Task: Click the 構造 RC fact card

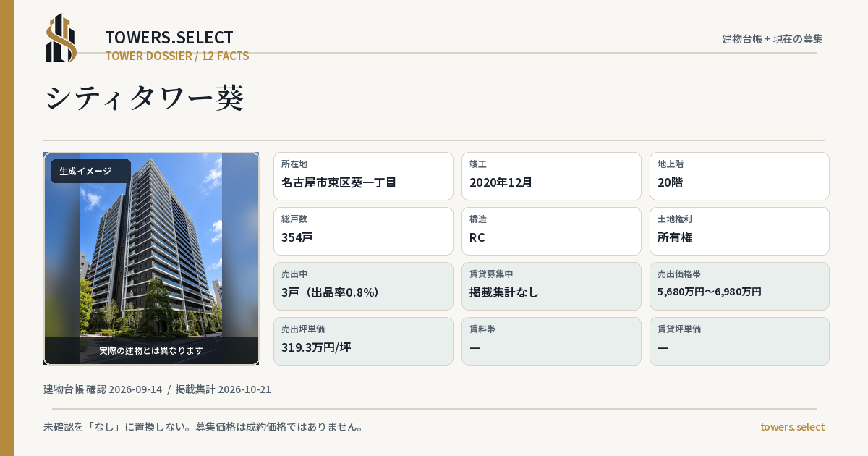Action: point(551,231)
